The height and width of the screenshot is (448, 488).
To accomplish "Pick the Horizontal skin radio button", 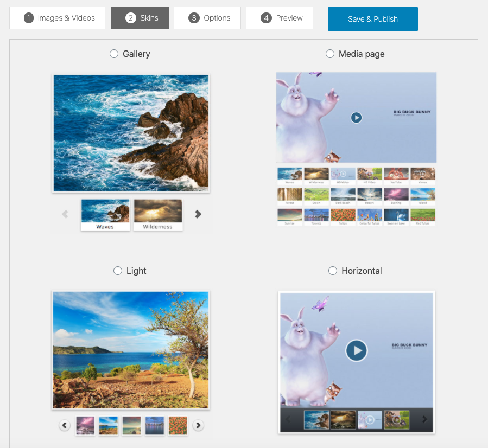I will click(333, 271).
